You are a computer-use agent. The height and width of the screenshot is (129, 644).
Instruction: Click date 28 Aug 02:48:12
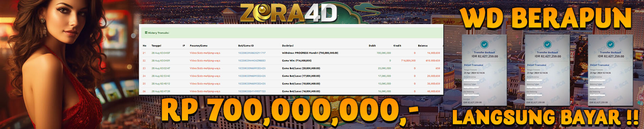click(161, 84)
